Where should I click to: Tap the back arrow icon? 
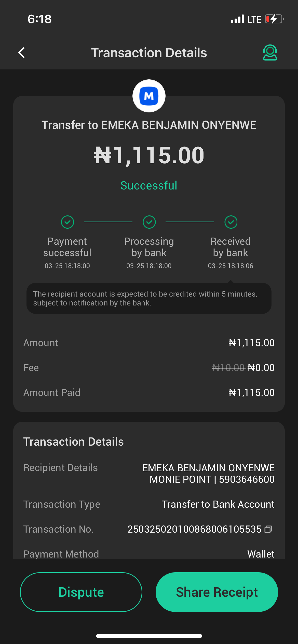22,53
